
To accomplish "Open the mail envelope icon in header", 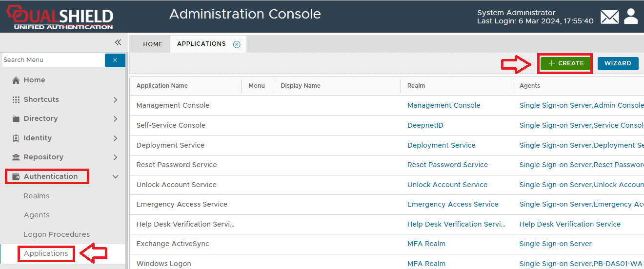I will (x=609, y=17).
